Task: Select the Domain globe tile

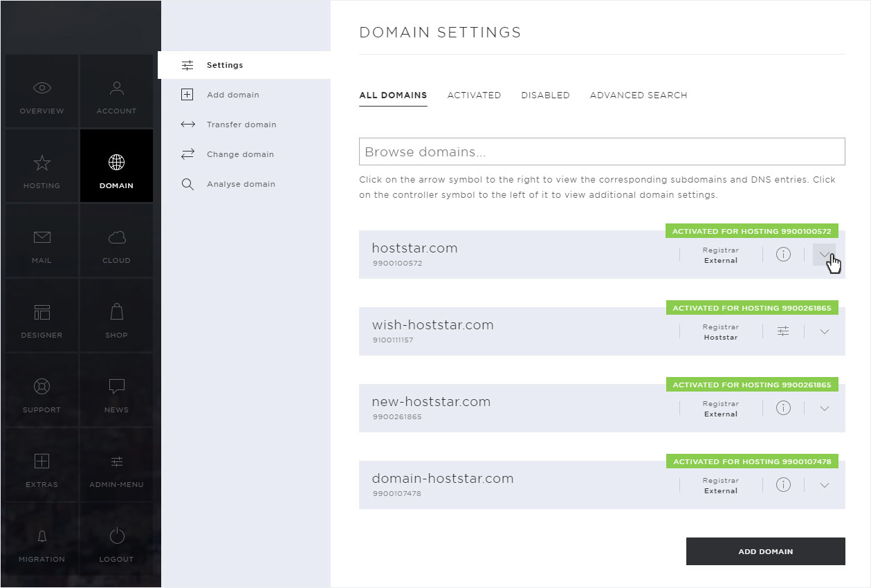Action: coord(116,166)
